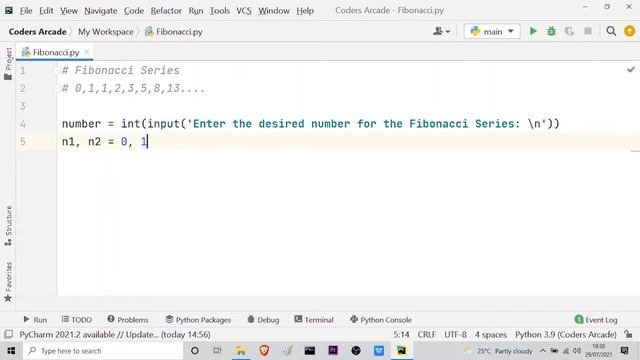Open the Code menu
This screenshot has width=640, height=360.
click(x=134, y=11)
